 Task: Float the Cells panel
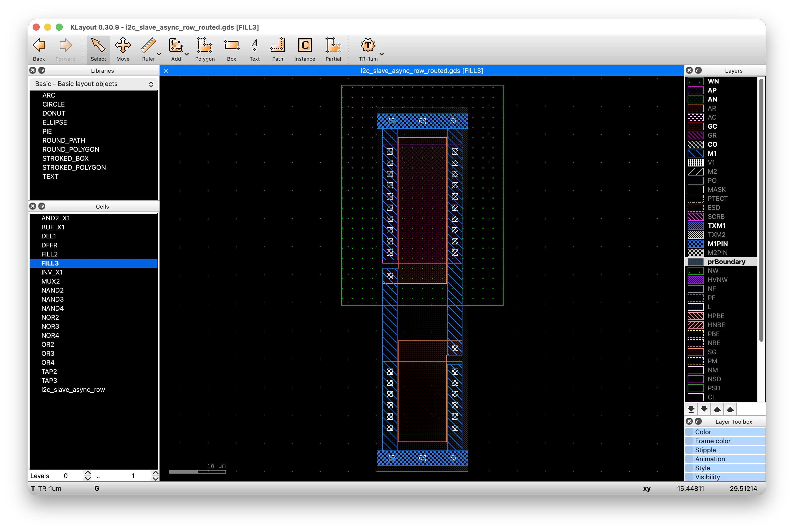42,206
